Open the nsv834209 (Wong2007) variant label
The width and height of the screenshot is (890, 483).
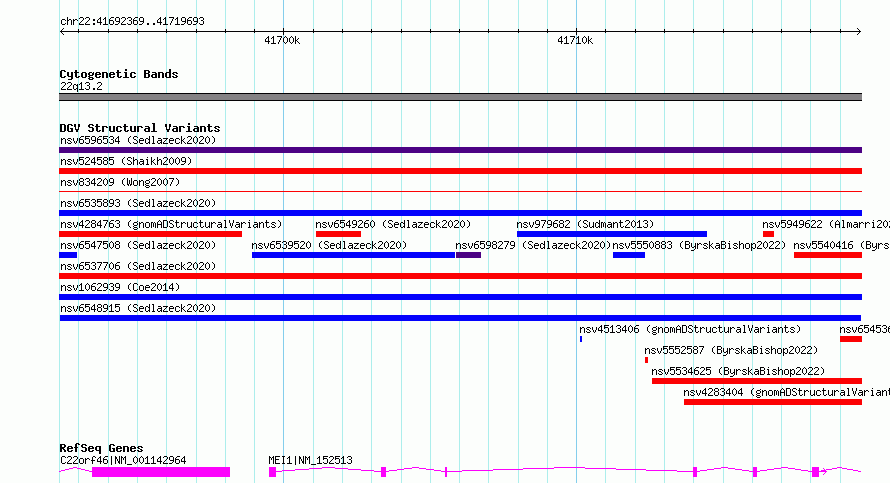(120, 182)
